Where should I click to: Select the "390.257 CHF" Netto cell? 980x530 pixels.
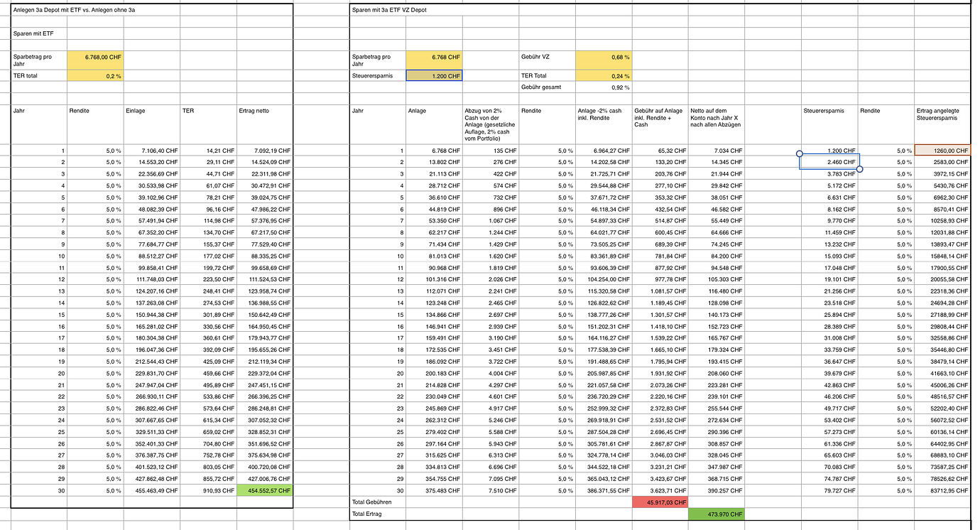pyautogui.click(x=717, y=490)
